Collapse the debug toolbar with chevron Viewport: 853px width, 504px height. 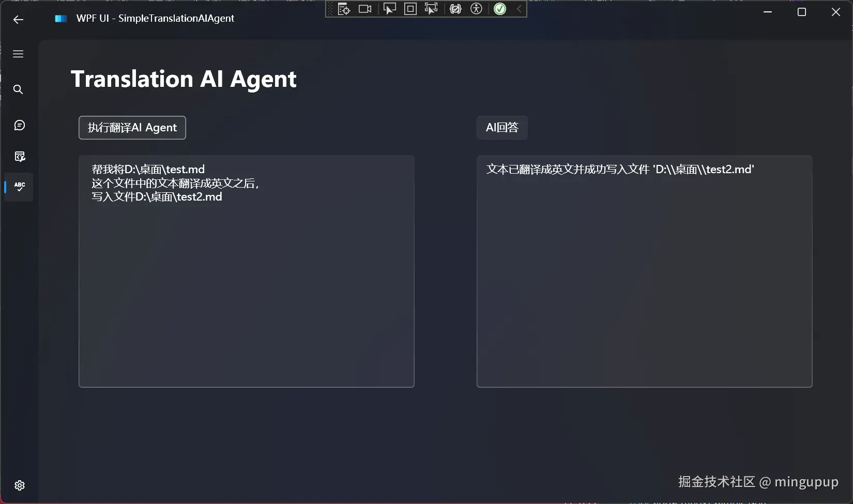[519, 9]
